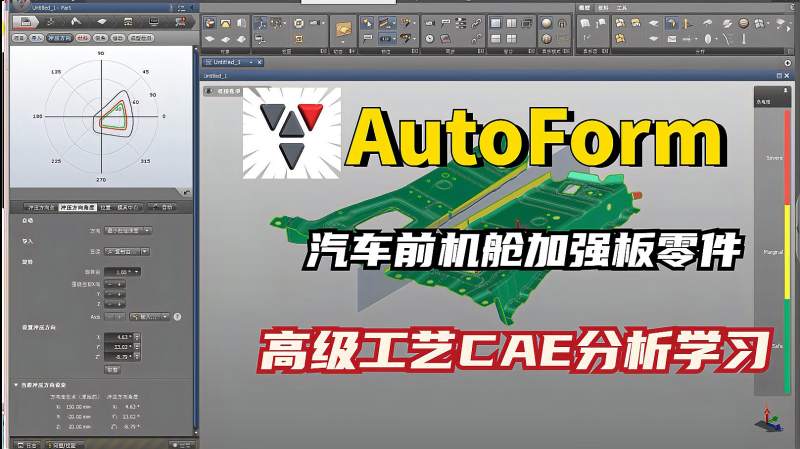Click the orientation triad in viewport corner
The image size is (800, 449).
coord(769,418)
